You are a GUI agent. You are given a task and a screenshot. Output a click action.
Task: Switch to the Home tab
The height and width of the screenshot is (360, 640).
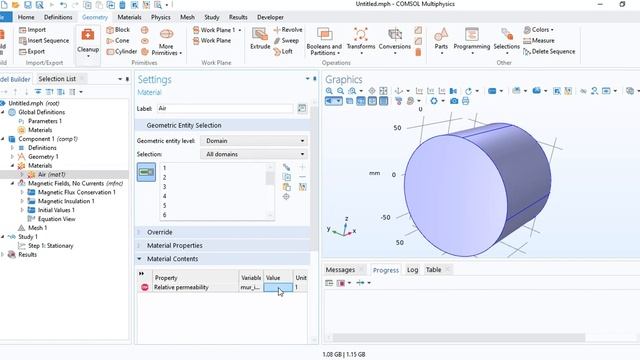(26, 17)
